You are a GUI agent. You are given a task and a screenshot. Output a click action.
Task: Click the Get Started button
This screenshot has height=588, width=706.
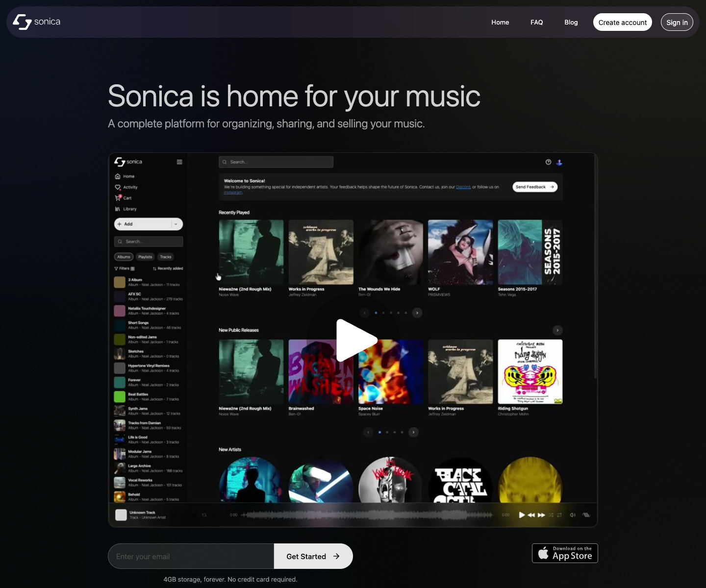pyautogui.click(x=313, y=556)
